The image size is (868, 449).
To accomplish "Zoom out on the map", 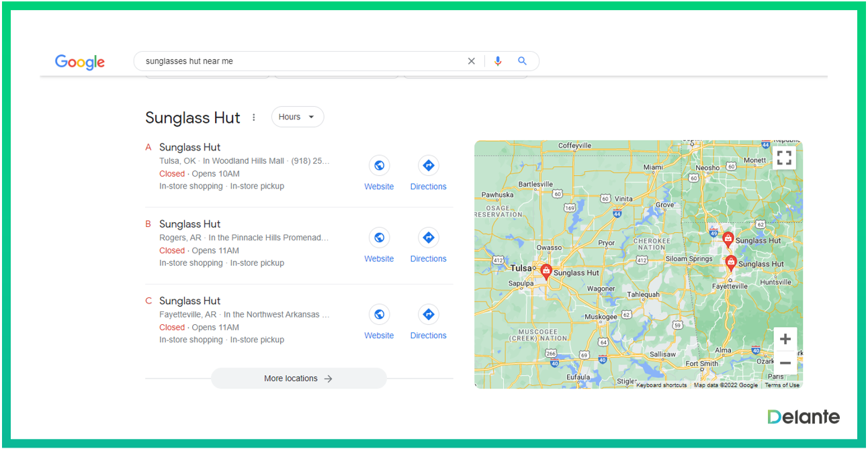I will (785, 363).
